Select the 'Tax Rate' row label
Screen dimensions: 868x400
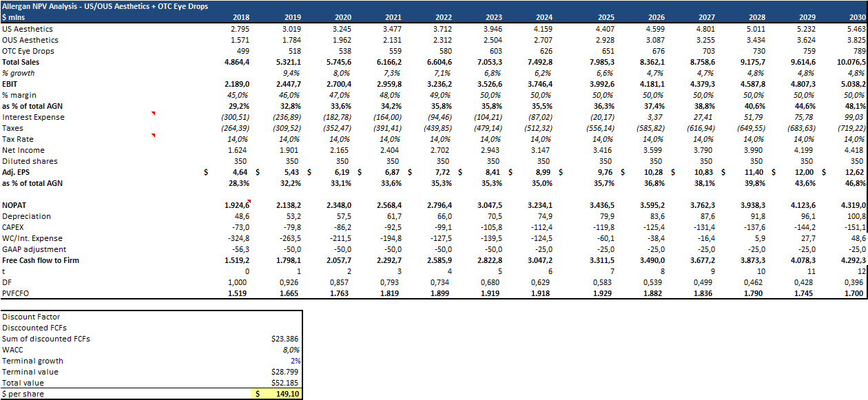point(18,139)
